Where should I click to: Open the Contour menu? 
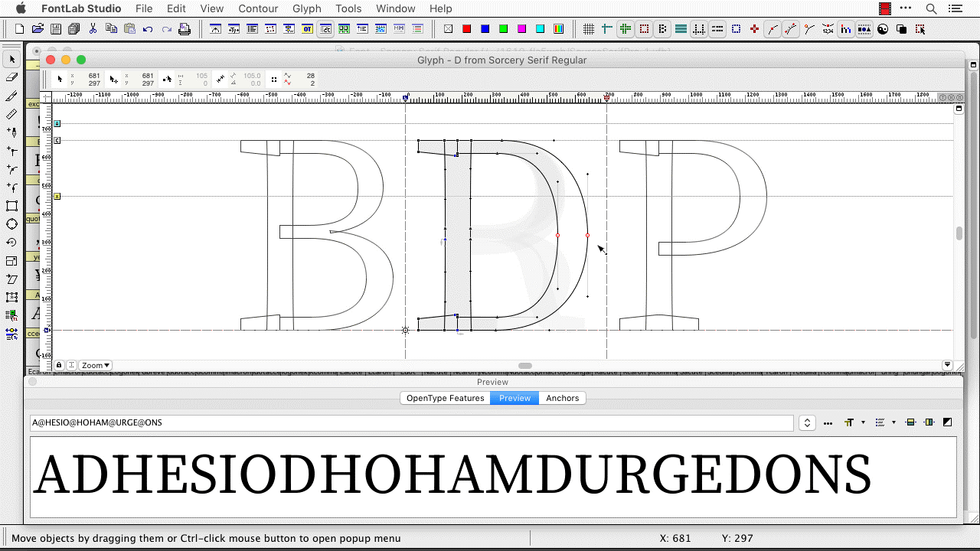pyautogui.click(x=258, y=8)
